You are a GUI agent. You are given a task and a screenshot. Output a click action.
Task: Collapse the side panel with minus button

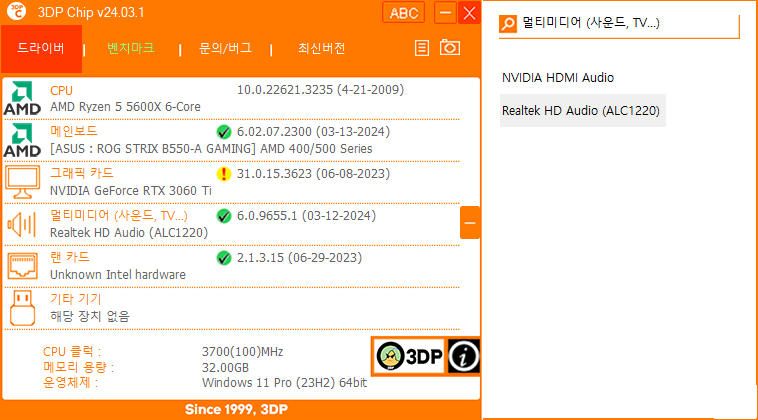click(469, 222)
